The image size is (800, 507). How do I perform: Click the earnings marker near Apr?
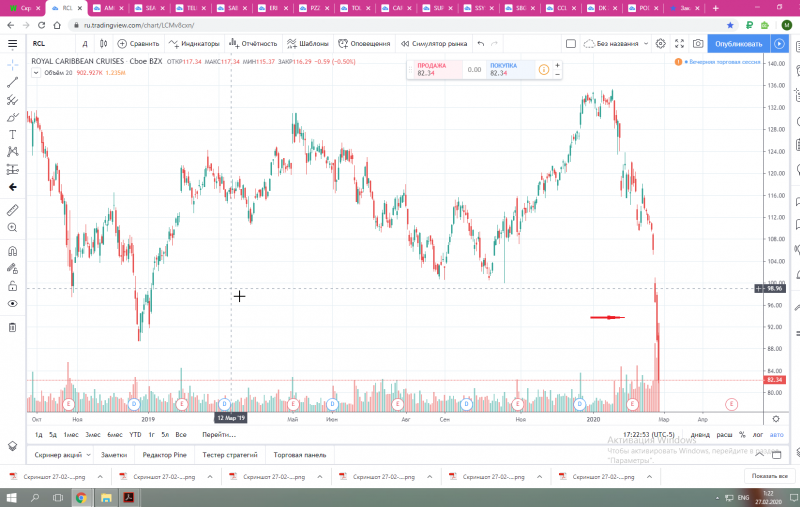731,404
